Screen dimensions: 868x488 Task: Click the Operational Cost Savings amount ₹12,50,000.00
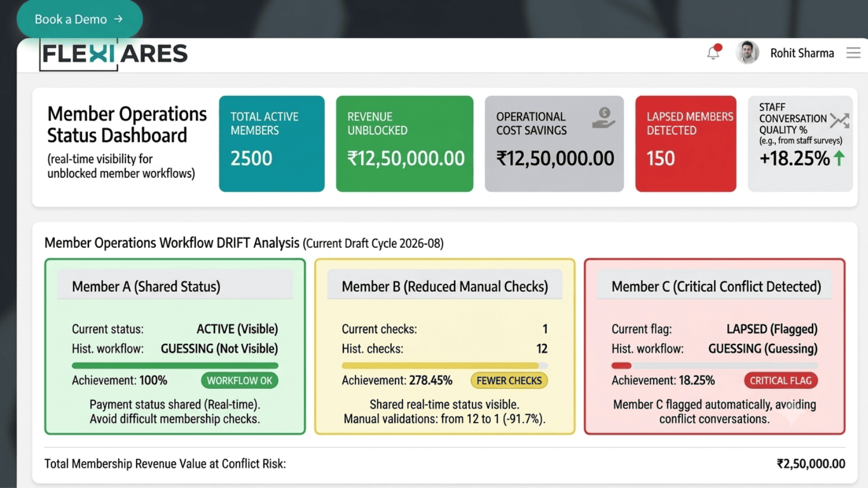pos(555,158)
